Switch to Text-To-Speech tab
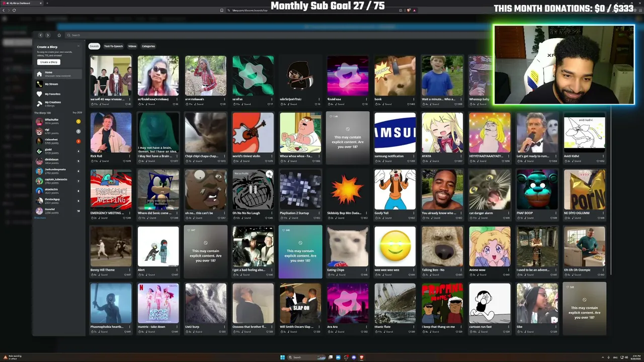This screenshot has width=644, height=362. click(113, 46)
